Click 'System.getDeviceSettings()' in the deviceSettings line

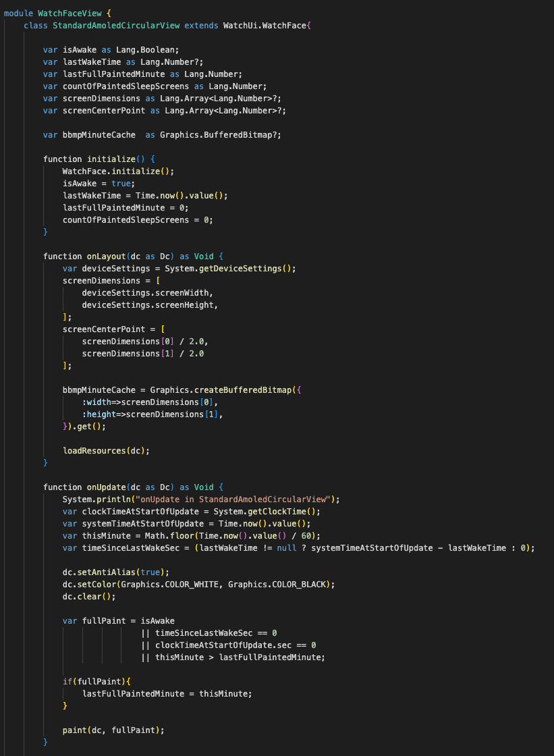(228, 269)
